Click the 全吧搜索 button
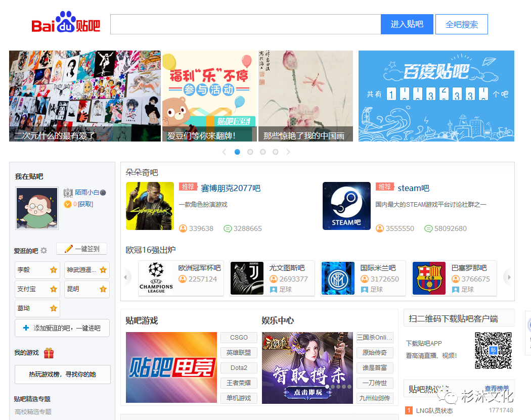Screen dimensions: 531x420 pyautogui.click(x=462, y=24)
